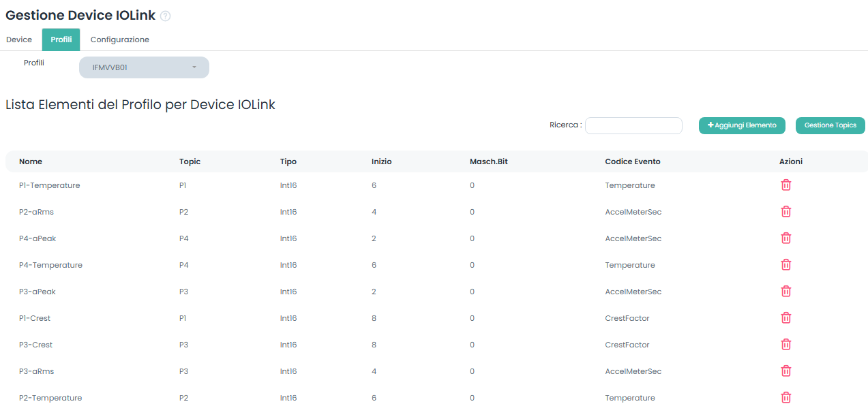The image size is (868, 406).
Task: Delete the P2-aRms element
Action: pyautogui.click(x=785, y=212)
